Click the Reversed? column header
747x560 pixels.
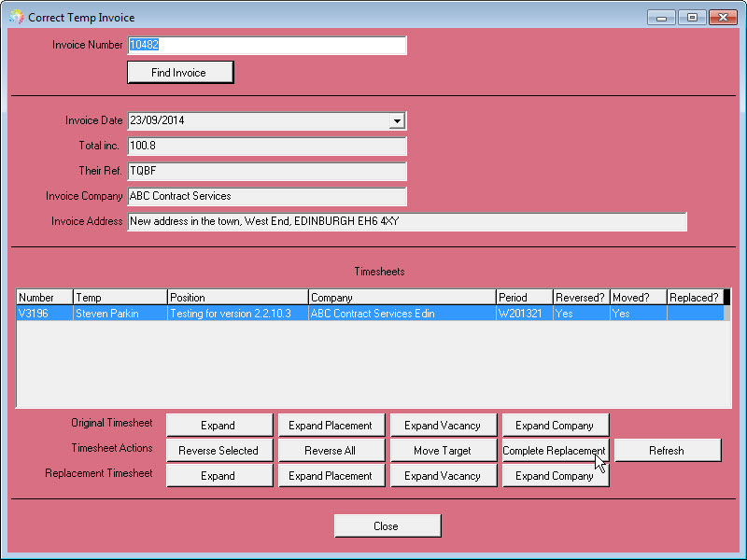(581, 297)
